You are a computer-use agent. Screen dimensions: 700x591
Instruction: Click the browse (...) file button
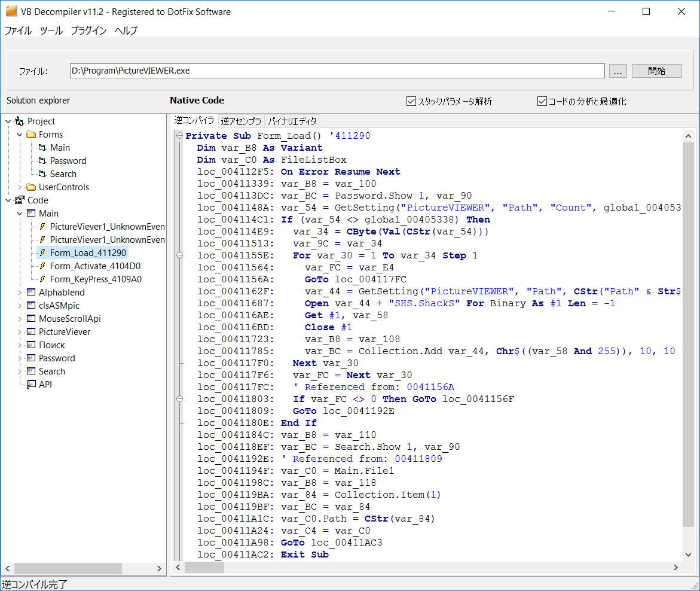(x=618, y=71)
